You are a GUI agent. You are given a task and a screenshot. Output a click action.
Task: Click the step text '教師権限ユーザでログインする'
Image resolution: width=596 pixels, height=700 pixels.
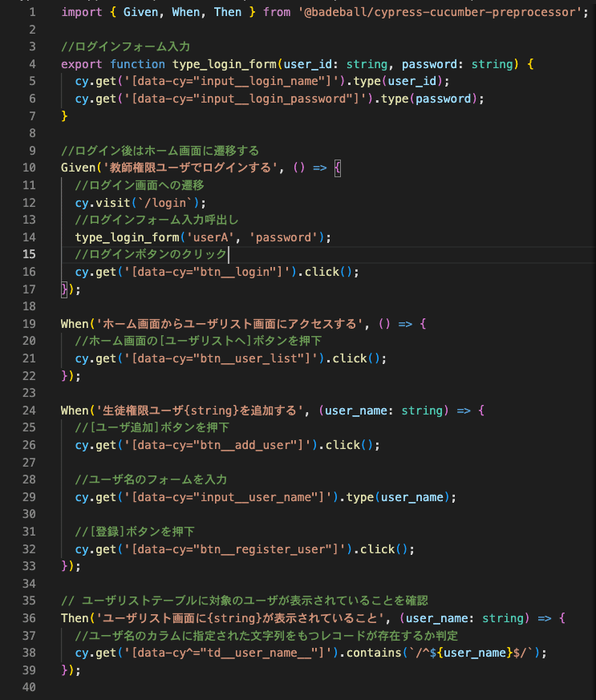(x=191, y=168)
